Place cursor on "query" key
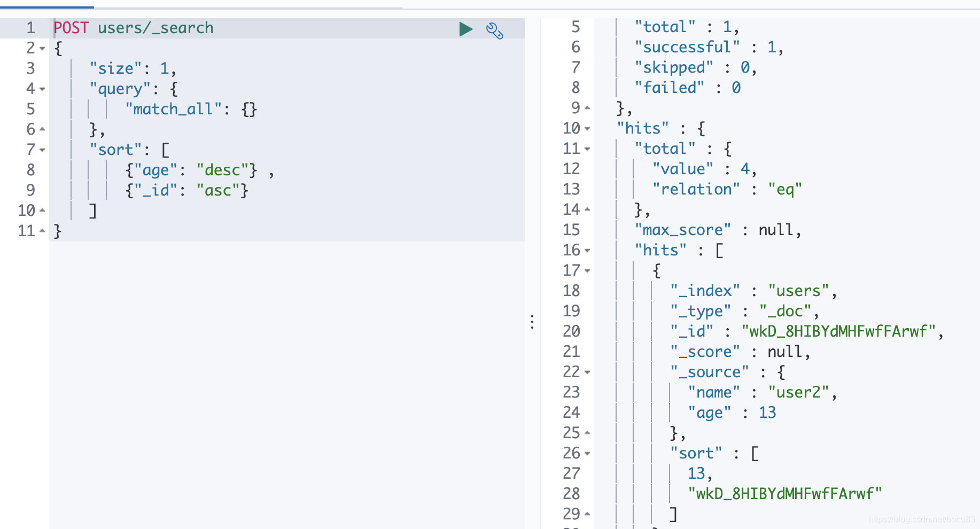The width and height of the screenshot is (980, 529). click(120, 89)
